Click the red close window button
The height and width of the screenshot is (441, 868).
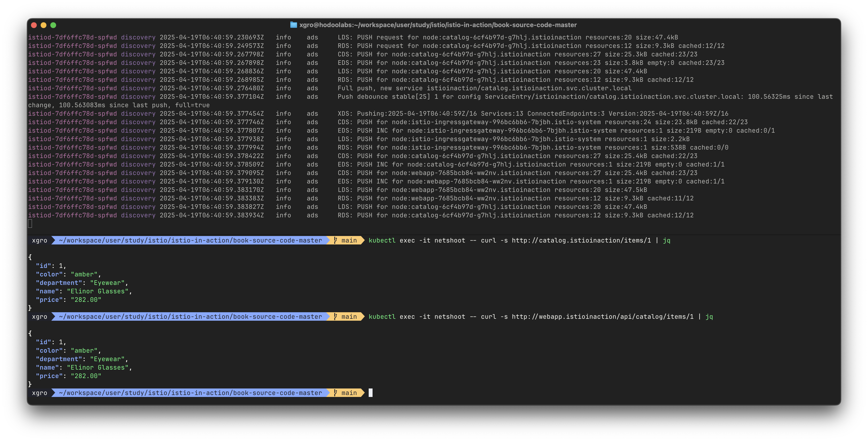(34, 25)
